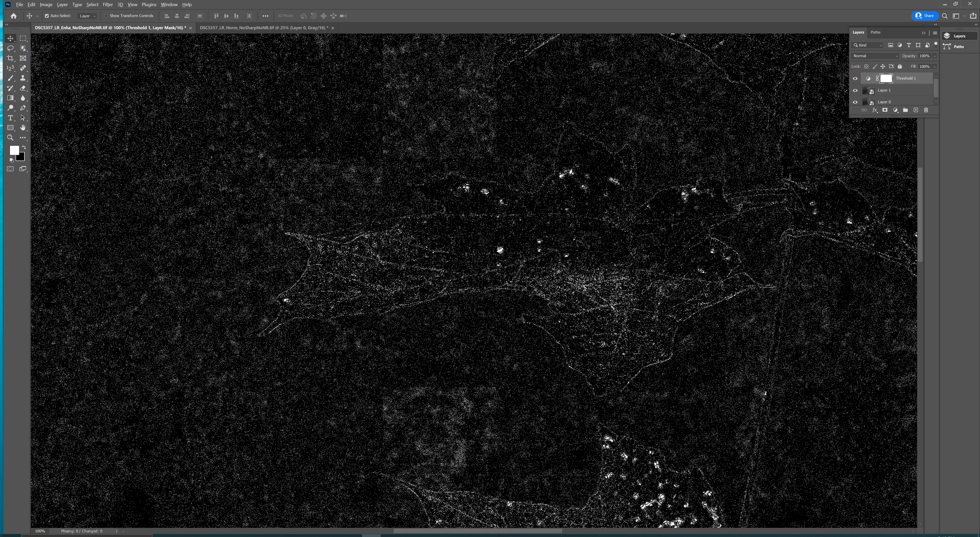Uncheck the Auto-Select checkbox
The image size is (980, 537).
click(x=47, y=16)
